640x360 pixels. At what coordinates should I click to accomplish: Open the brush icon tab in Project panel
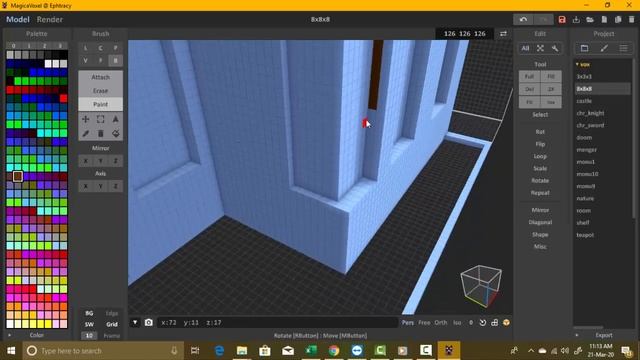pyautogui.click(x=604, y=48)
